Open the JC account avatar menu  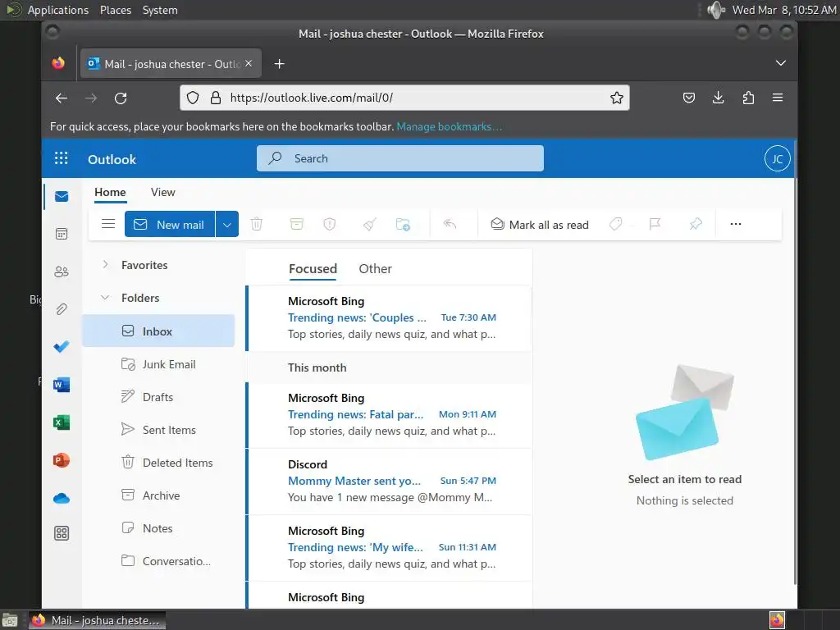click(778, 158)
